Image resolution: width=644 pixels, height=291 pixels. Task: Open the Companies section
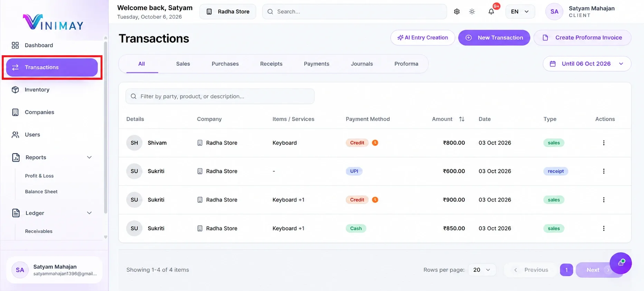click(x=39, y=112)
